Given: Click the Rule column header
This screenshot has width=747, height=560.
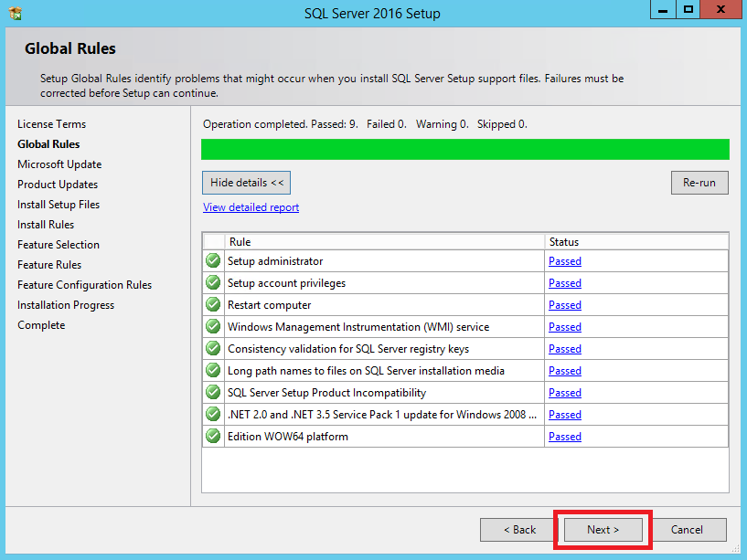Looking at the screenshot, I should click(x=384, y=242).
